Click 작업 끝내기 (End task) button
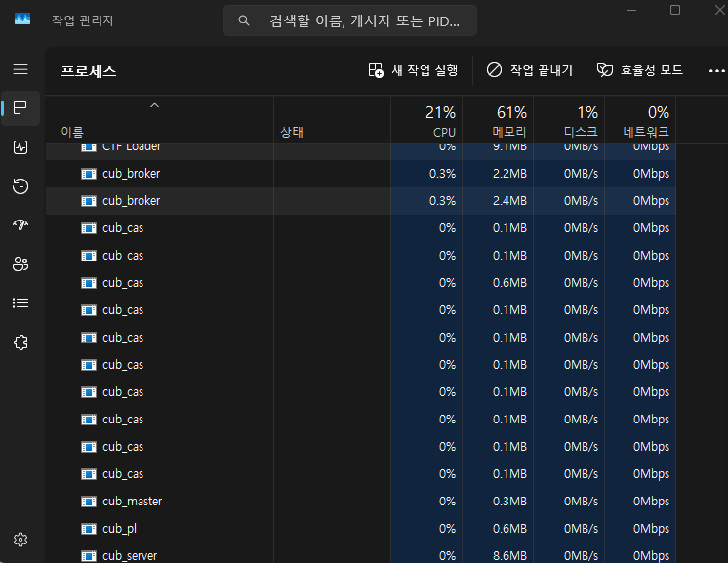Viewport: 728px width, 563px height. click(530, 70)
